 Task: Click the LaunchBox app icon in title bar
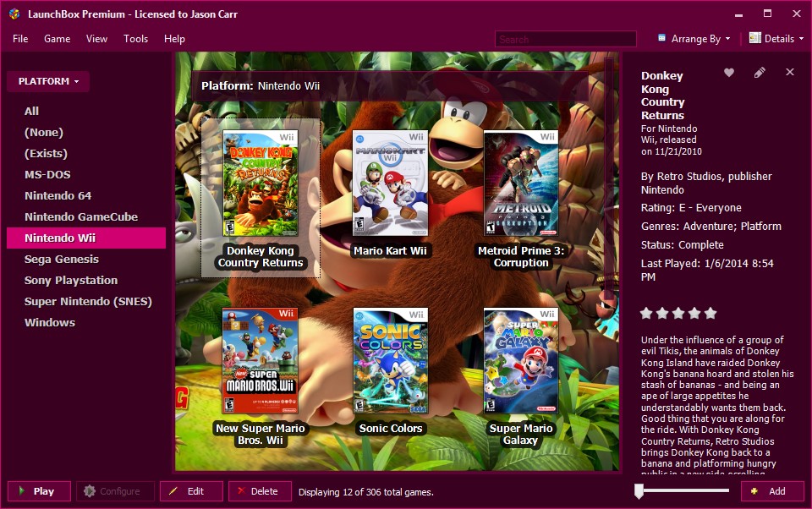pos(14,14)
